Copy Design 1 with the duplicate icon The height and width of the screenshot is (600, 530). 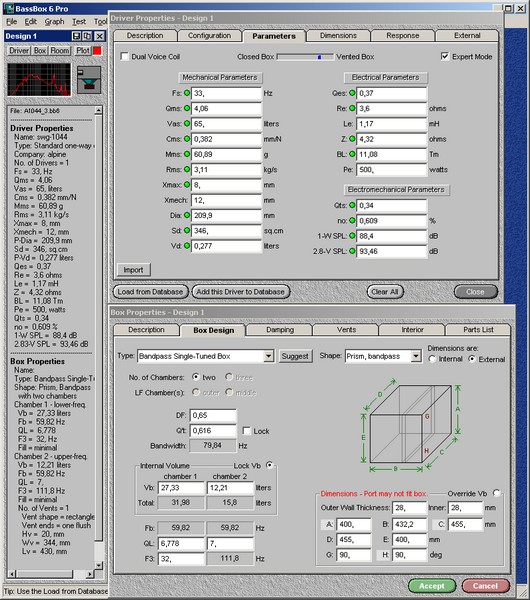click(x=87, y=36)
